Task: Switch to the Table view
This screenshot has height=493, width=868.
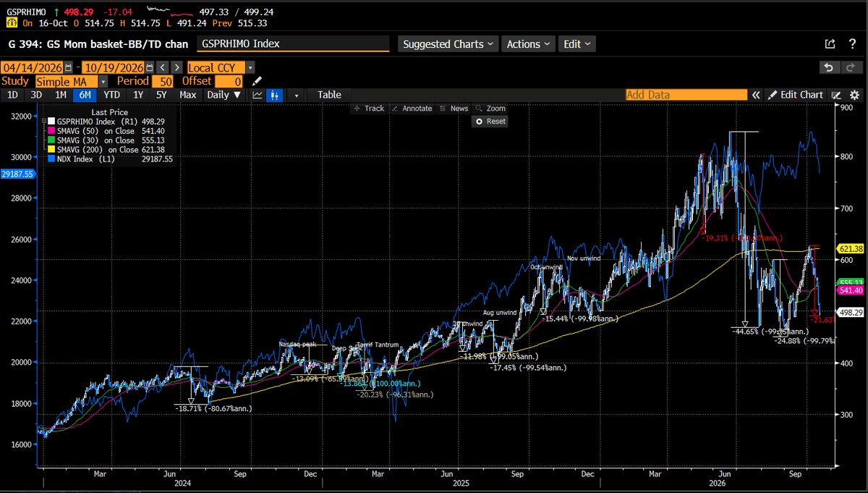Action: pyautogui.click(x=329, y=95)
